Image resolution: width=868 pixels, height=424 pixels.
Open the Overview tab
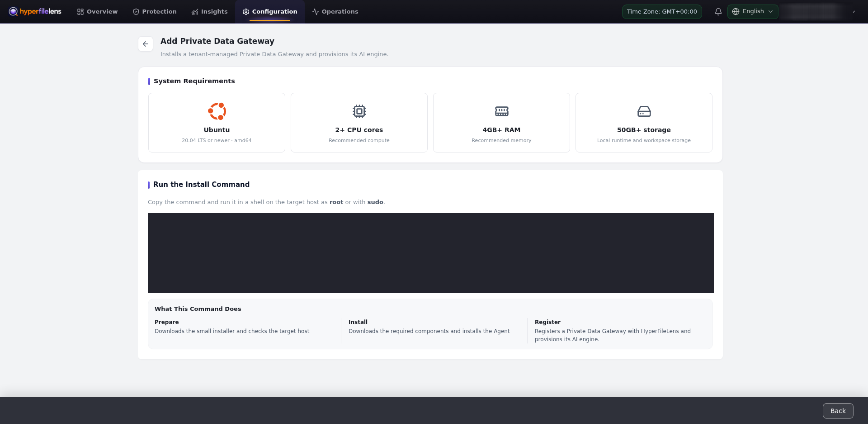pyautogui.click(x=97, y=12)
